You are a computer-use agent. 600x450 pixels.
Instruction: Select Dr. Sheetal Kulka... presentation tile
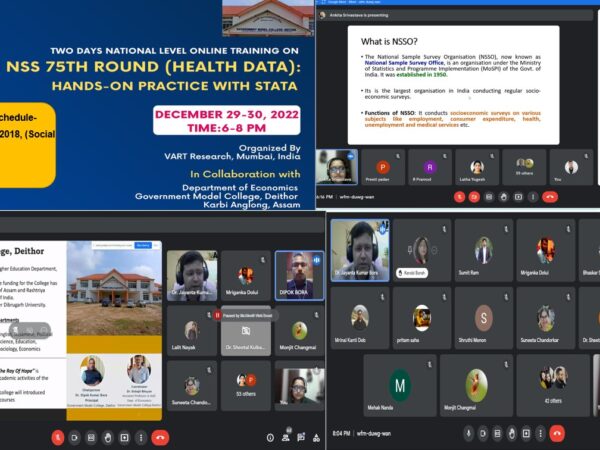246,331
